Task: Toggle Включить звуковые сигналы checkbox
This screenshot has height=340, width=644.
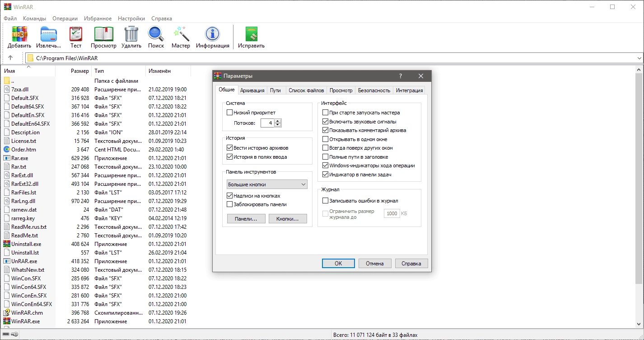Action: [x=325, y=122]
